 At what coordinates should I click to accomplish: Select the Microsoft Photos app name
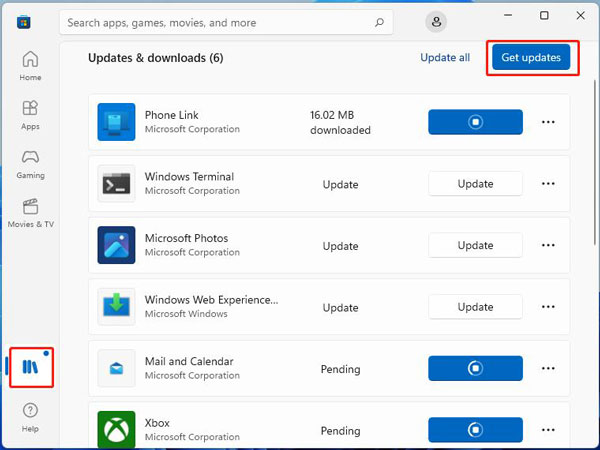coord(186,238)
